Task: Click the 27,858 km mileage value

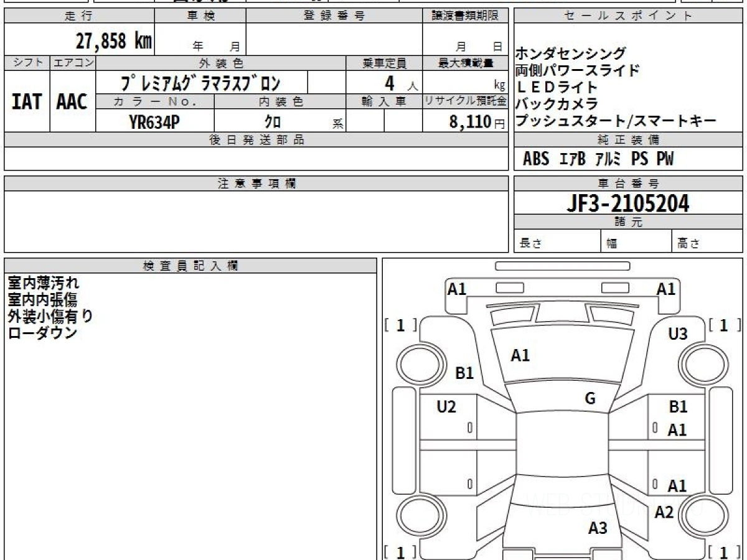Action: coord(113,41)
